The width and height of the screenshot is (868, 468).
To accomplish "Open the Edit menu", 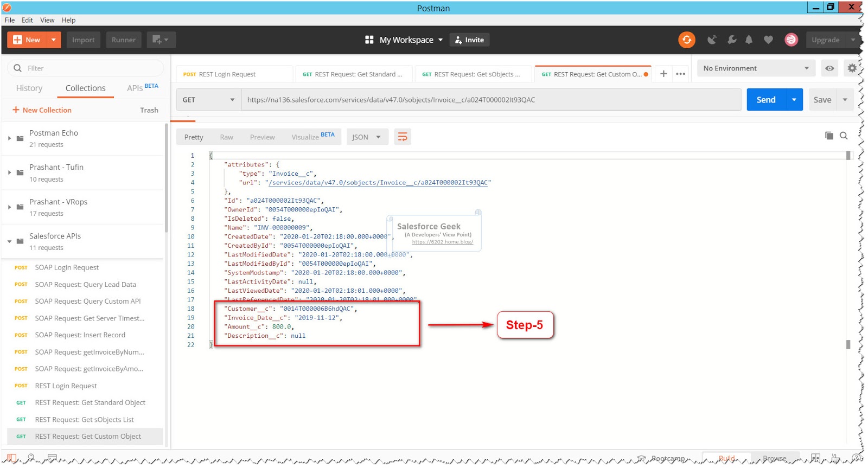I will pos(27,20).
